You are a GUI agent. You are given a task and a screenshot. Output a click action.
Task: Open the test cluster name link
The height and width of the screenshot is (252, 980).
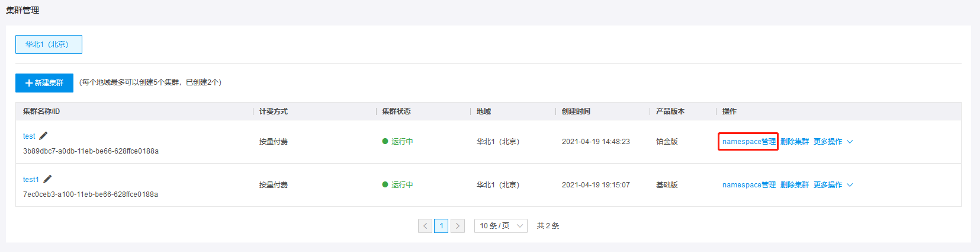point(29,136)
